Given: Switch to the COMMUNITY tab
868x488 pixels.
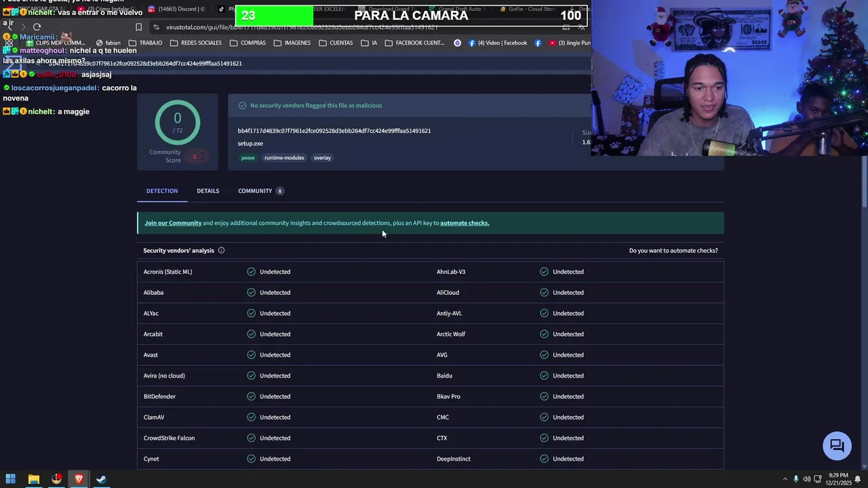Looking at the screenshot, I should click(261, 191).
